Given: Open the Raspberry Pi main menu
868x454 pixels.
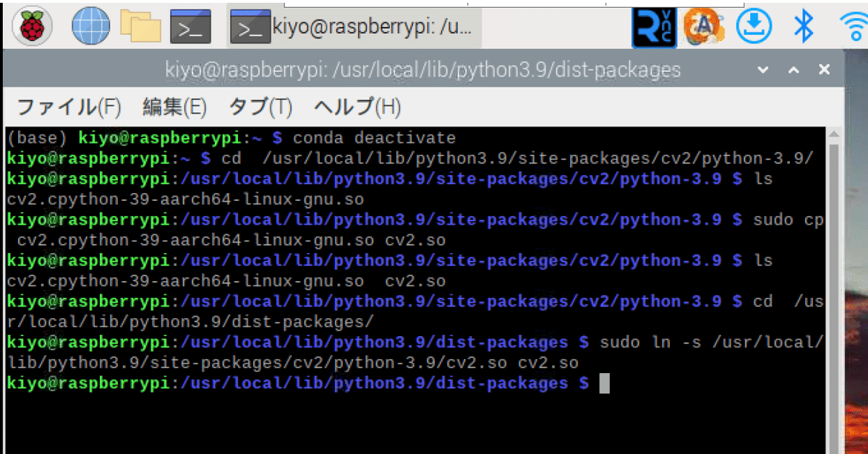Looking at the screenshot, I should point(31,27).
